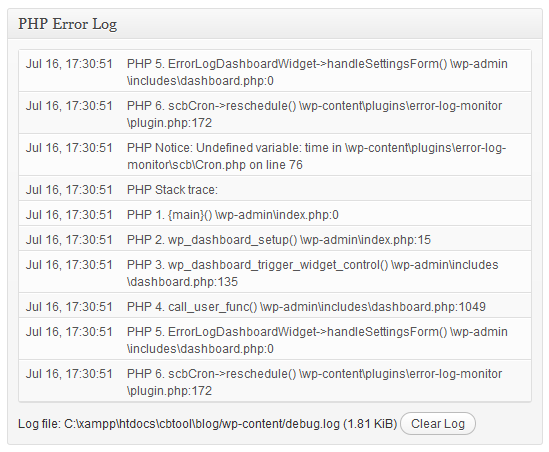Click the {main}() index.php:0 entry

[275, 213]
